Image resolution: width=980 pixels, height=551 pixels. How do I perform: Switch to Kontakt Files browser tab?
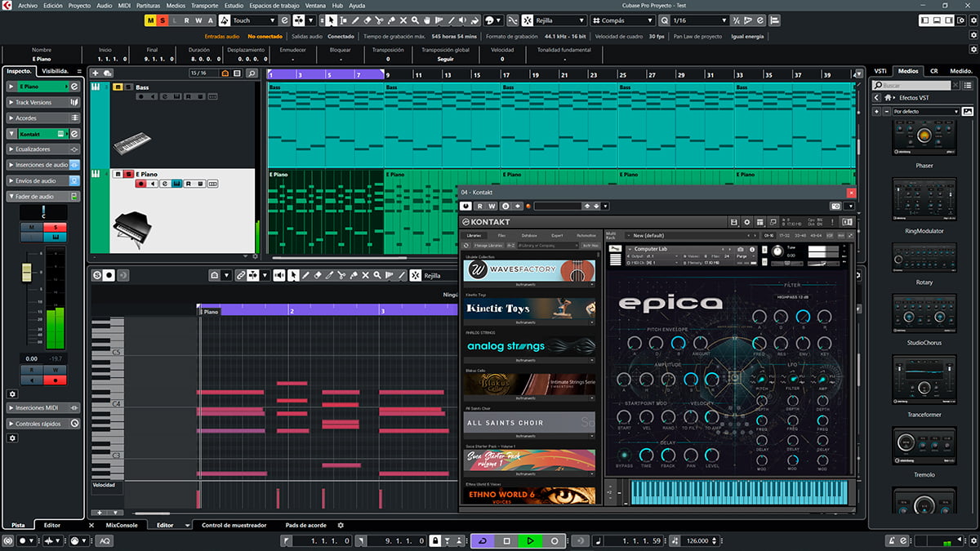click(x=501, y=235)
